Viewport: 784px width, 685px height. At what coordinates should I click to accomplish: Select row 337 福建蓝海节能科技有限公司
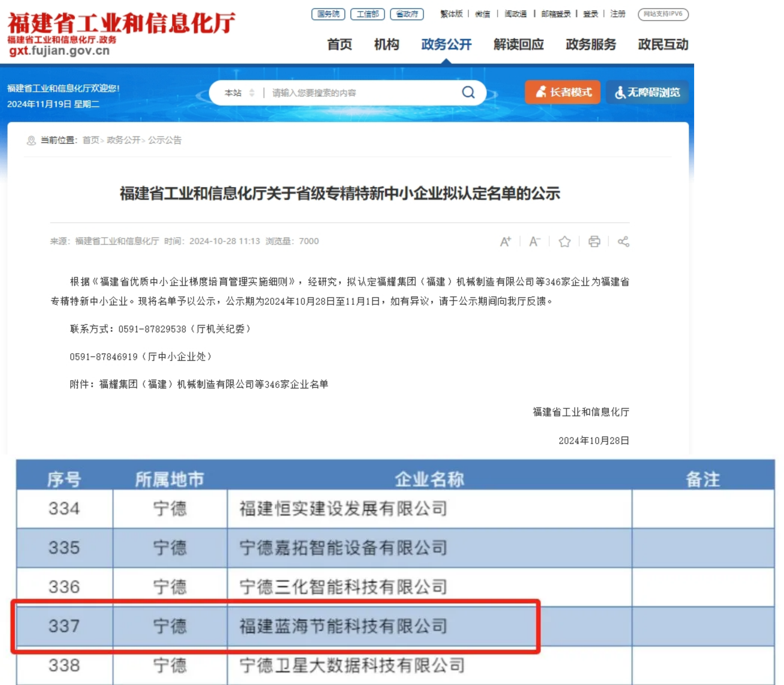[343, 626]
